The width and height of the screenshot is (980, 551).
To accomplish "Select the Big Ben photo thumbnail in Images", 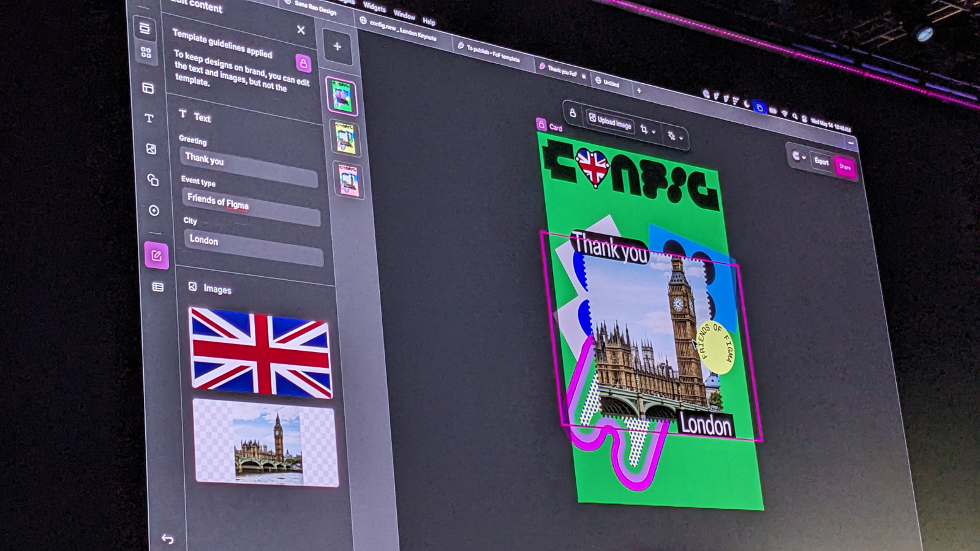I will tap(266, 443).
